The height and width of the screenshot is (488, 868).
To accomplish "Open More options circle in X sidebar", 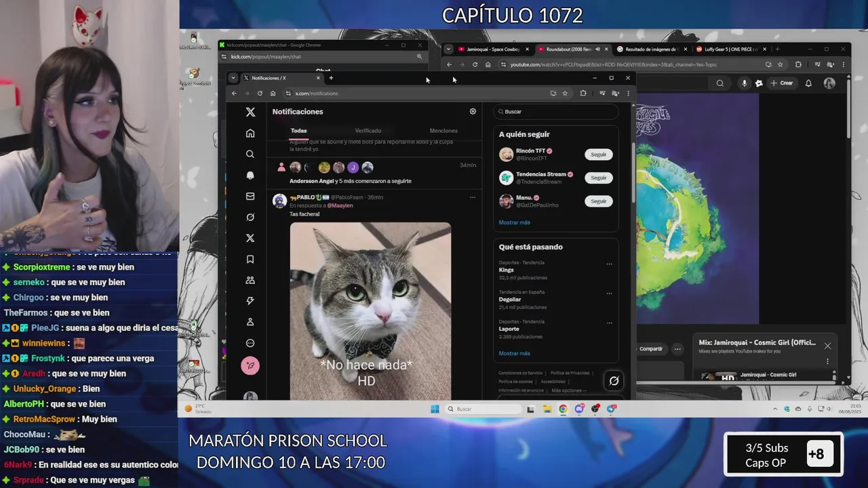I will coord(250,343).
